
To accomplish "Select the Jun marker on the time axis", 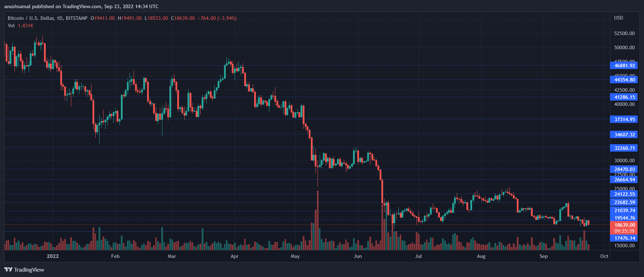I will (x=358, y=256).
